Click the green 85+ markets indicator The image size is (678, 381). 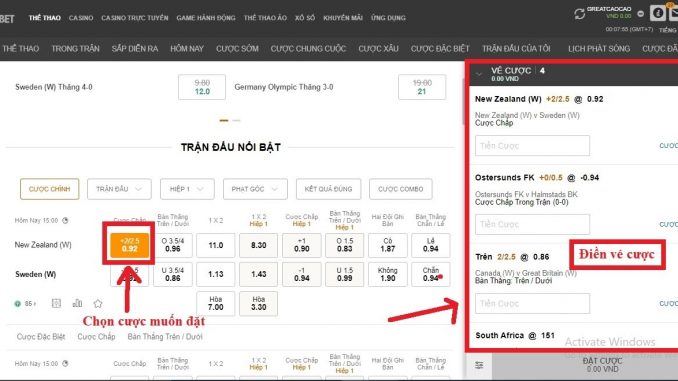[x=26, y=304]
